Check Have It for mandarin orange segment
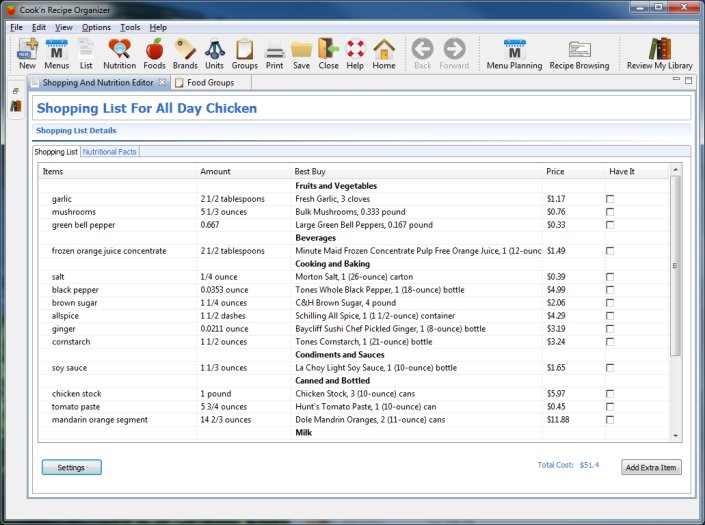705x525 pixels. coord(610,420)
